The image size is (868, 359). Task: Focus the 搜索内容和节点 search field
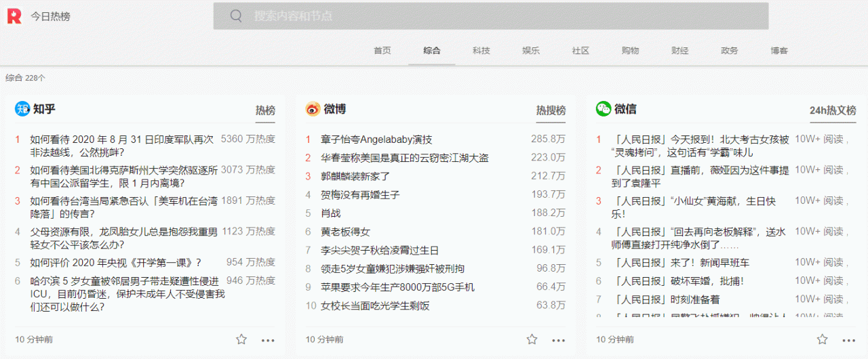pyautogui.click(x=491, y=16)
